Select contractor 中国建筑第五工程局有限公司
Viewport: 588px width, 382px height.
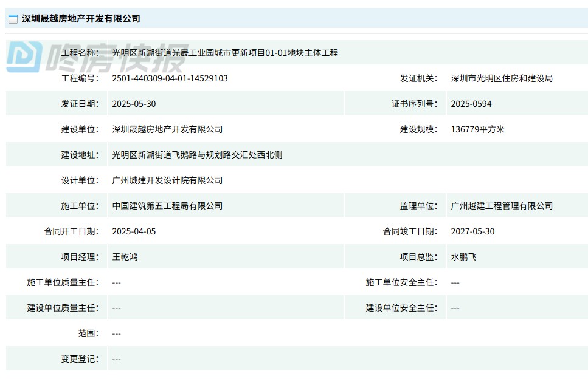click(x=167, y=206)
